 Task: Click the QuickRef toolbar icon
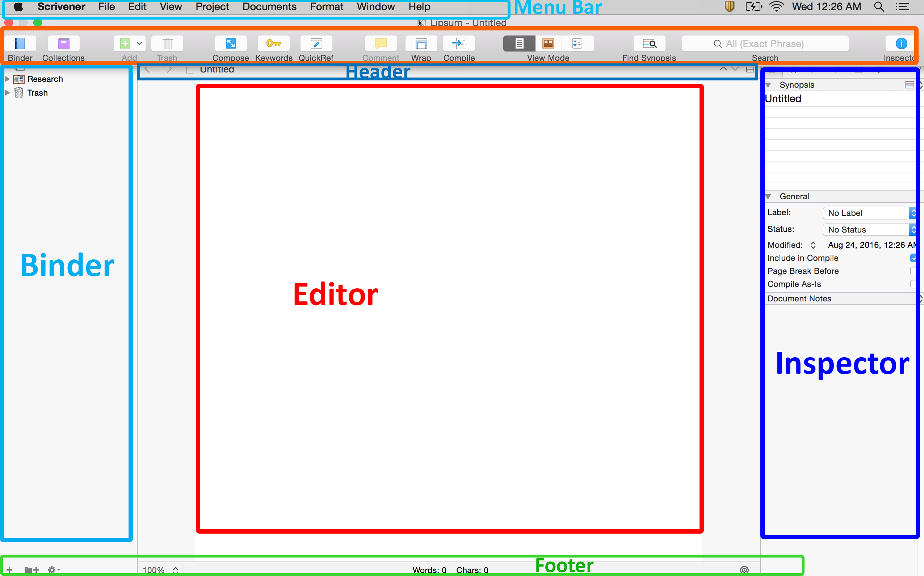[316, 44]
